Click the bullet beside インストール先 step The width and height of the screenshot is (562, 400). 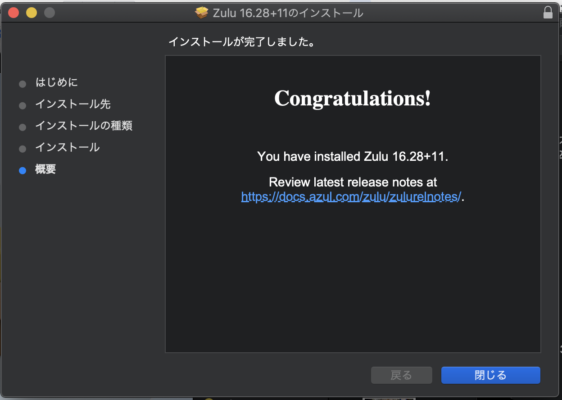(x=23, y=105)
